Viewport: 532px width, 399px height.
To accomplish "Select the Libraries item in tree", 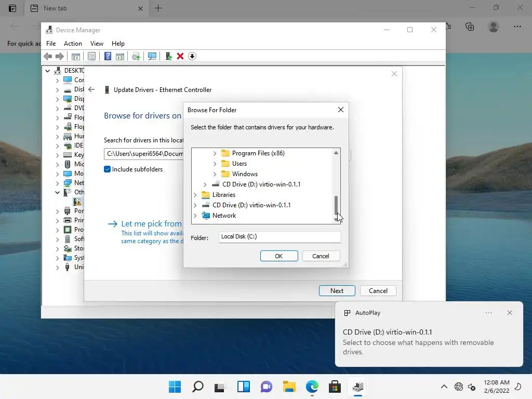I will (223, 195).
